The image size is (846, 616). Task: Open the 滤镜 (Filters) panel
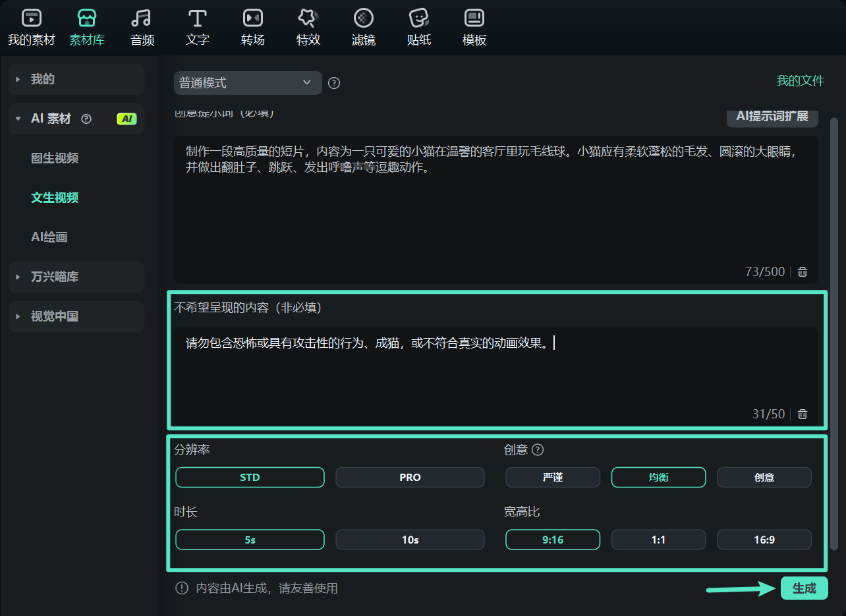[363, 26]
